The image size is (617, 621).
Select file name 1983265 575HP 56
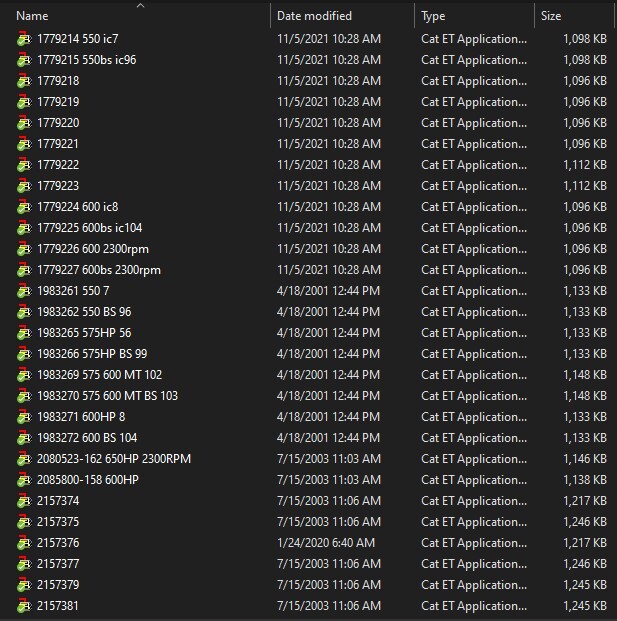84,333
